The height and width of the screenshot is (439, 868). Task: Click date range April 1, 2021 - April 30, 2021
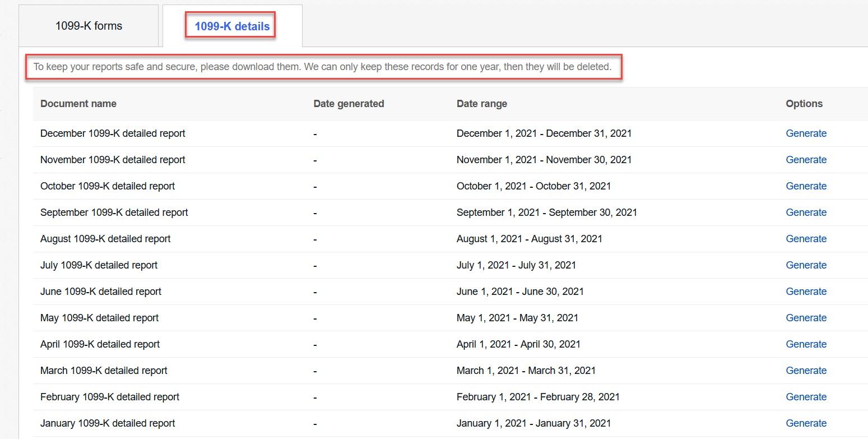point(519,344)
